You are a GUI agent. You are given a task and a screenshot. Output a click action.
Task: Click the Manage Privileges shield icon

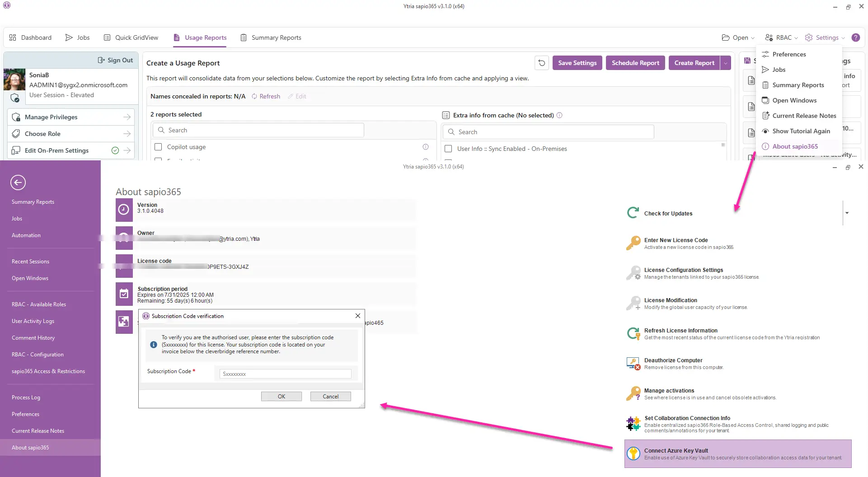tap(16, 117)
